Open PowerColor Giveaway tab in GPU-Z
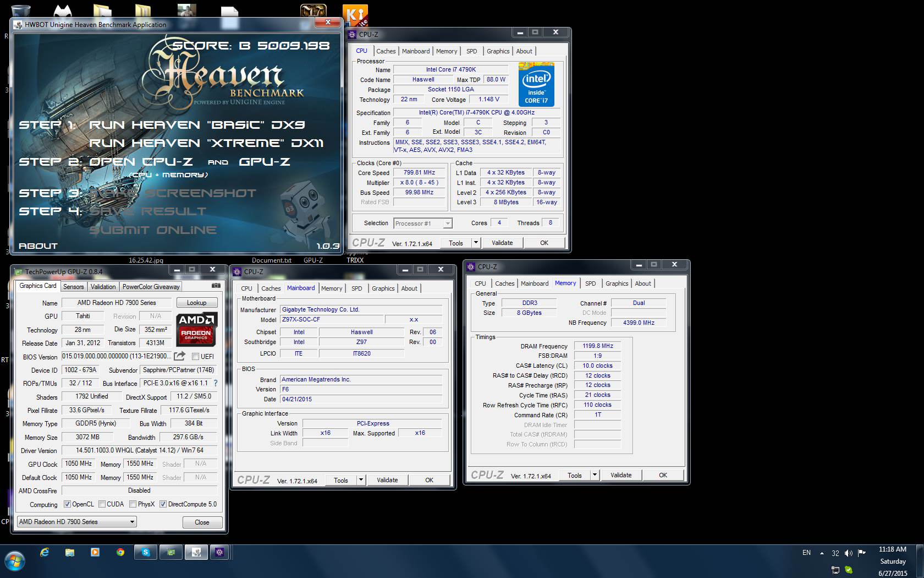Viewport: 924px width, 578px height. tap(151, 287)
